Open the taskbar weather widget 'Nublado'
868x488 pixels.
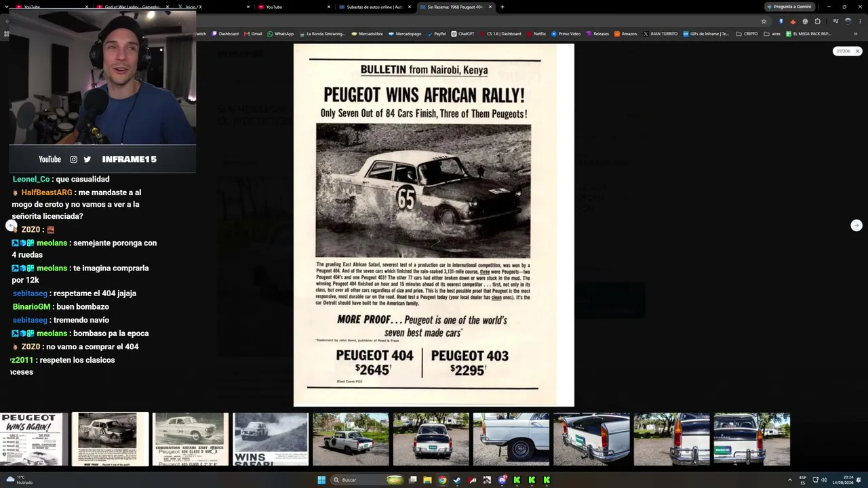19,480
